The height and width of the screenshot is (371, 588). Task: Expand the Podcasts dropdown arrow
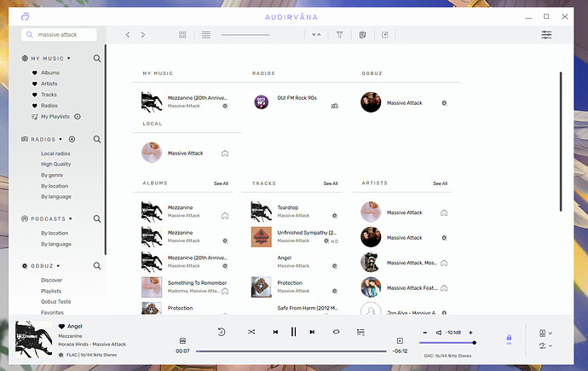pos(71,218)
